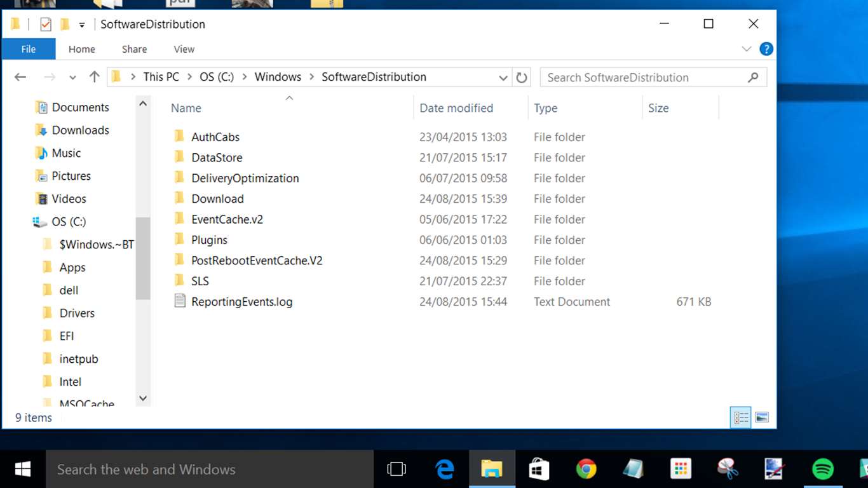Click the Search SoftwareDistribution field
This screenshot has width=868, height=488.
[x=653, y=78]
